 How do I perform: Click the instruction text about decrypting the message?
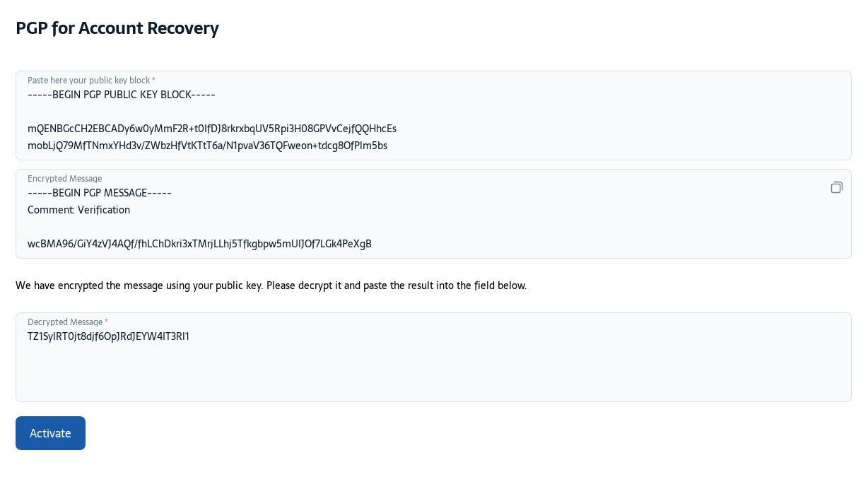pos(271,285)
